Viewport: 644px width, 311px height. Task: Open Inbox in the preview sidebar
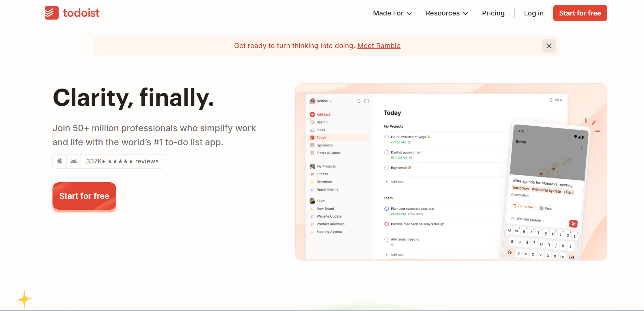321,130
